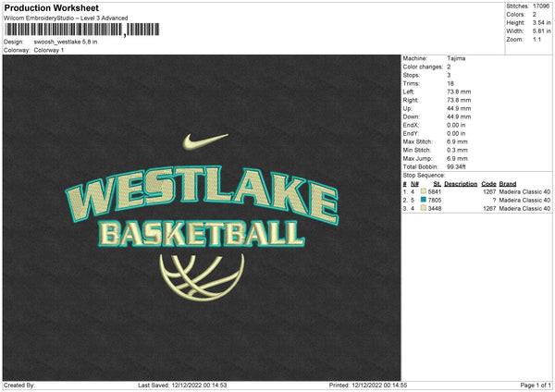The image size is (555, 392).
Task: Click the 'Colors:' label
Action: point(515,15)
